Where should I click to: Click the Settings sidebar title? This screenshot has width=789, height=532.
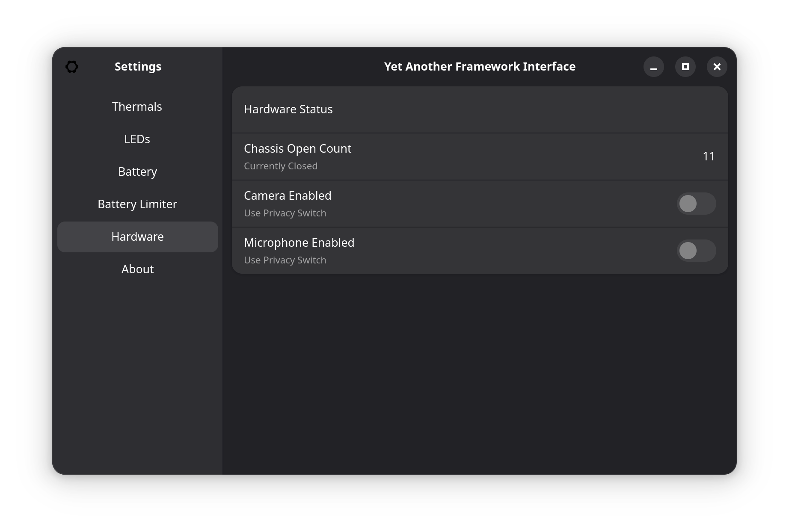pyautogui.click(x=138, y=67)
